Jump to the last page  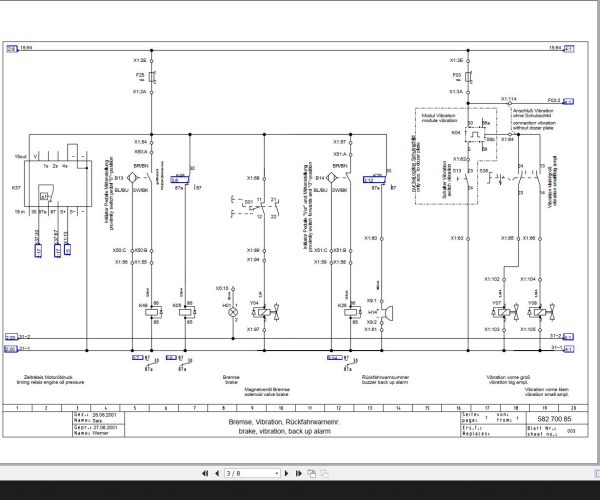tap(299, 473)
